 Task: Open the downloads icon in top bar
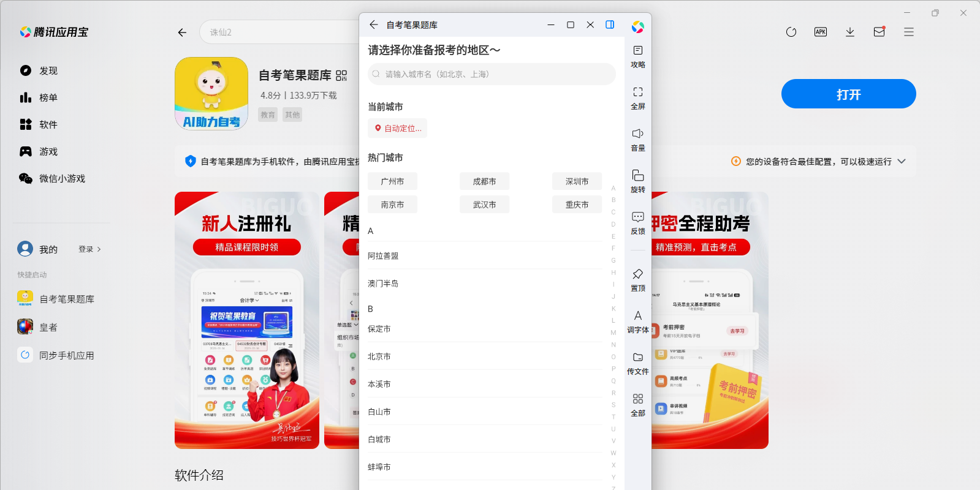pyautogui.click(x=849, y=32)
